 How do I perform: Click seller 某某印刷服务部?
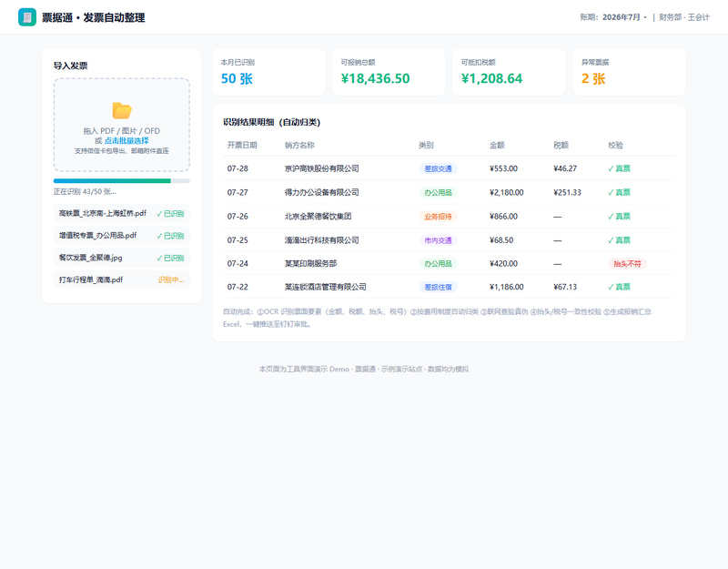coord(310,263)
